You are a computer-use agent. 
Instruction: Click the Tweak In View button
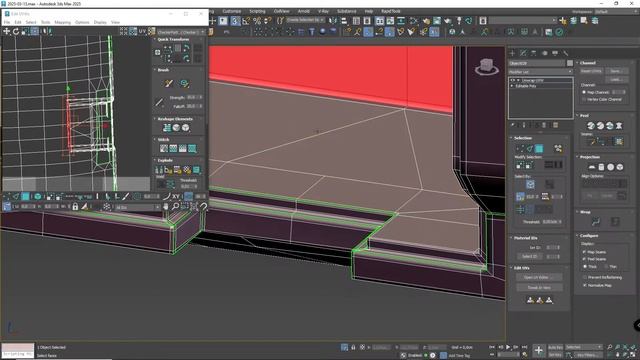[x=539, y=287]
